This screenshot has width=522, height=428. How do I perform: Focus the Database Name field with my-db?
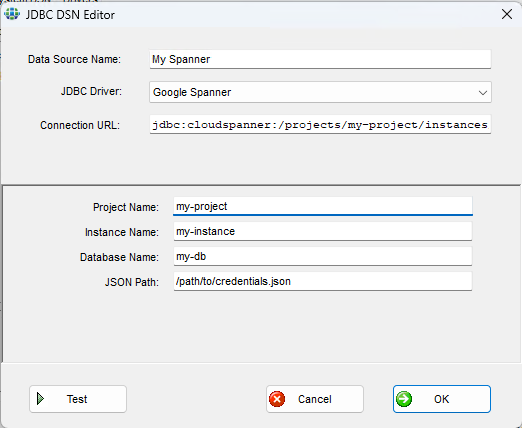[x=323, y=256]
